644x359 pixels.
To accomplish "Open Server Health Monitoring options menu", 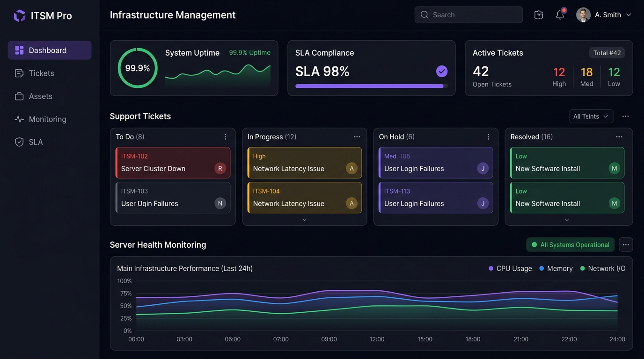I will click(x=626, y=244).
